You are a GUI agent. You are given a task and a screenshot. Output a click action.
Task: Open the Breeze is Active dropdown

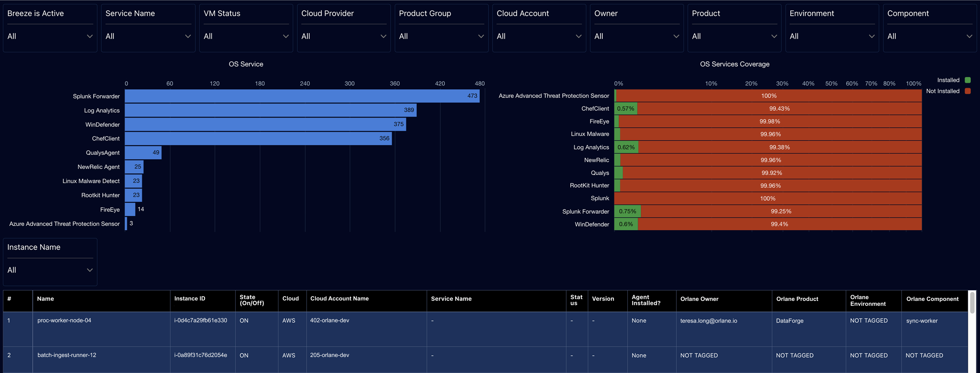tap(50, 36)
